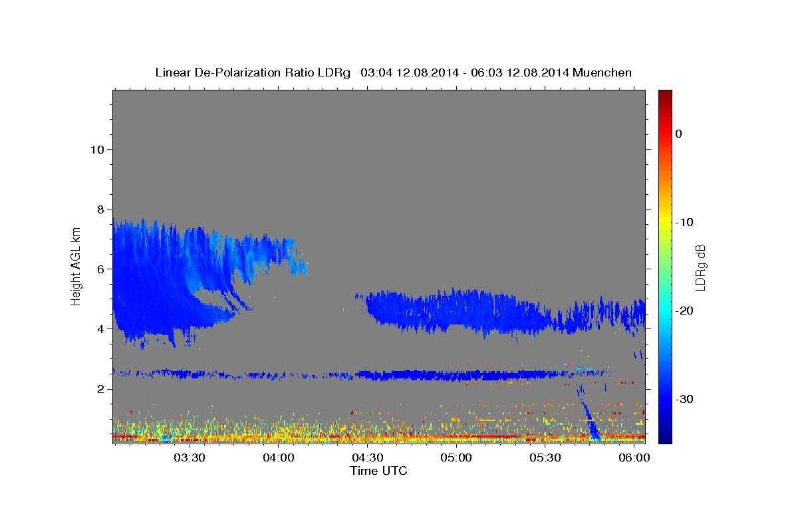Click the colorbar tick label -30
798x532 pixels.
tap(685, 399)
